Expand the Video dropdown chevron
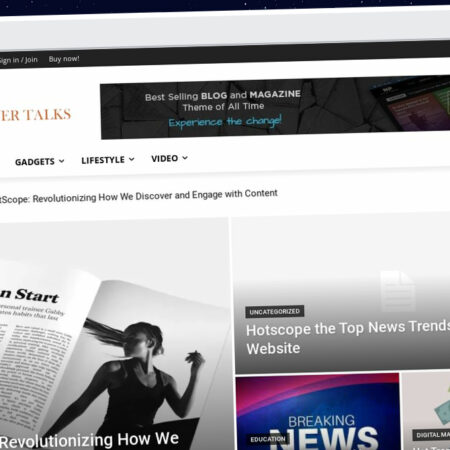Screen dimensions: 450x450 pos(185,158)
